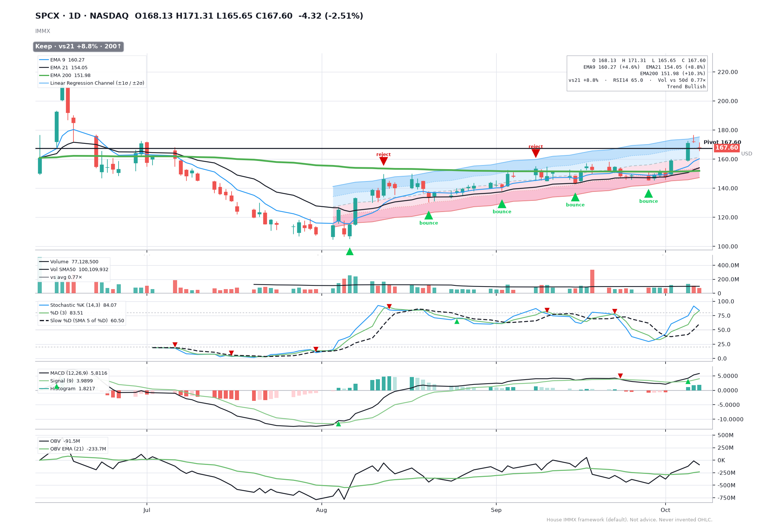Click Stochastic red triangle in early July
Image resolution: width=783 pixels, height=532 pixels.
(175, 345)
